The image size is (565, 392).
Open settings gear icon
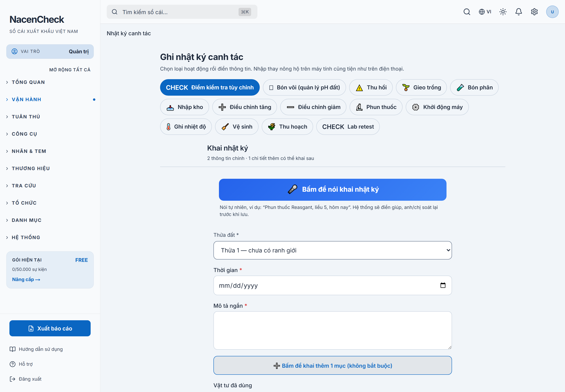pos(534,12)
